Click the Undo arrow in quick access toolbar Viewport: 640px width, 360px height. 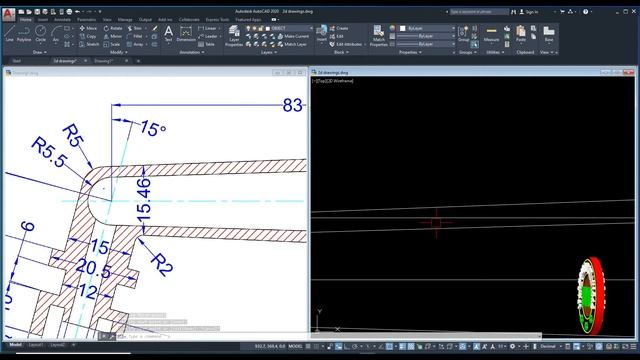coord(78,11)
